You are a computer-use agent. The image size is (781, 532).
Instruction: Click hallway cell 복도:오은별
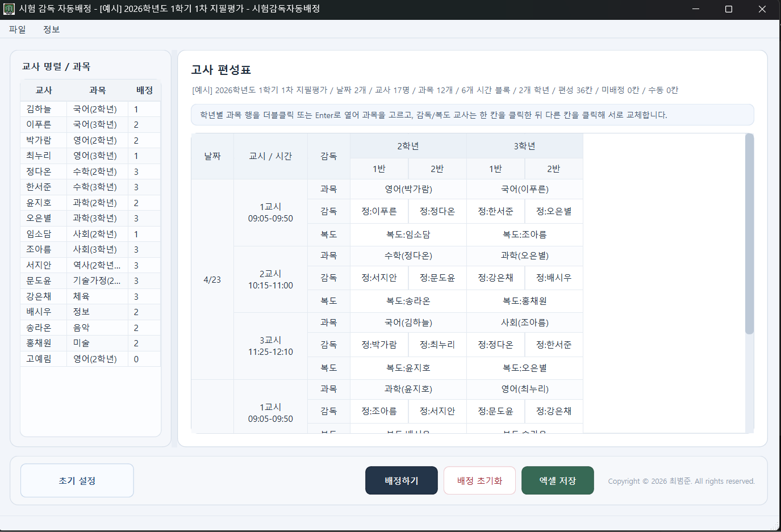tap(525, 368)
